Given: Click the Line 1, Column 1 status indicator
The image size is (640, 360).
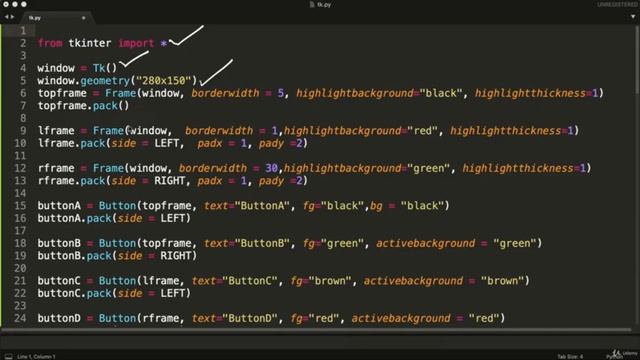Looking at the screenshot, I should point(36,356).
